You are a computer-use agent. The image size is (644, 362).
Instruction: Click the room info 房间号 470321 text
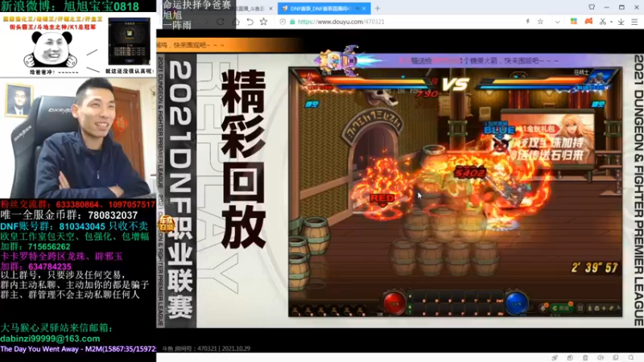pyautogui.click(x=206, y=348)
